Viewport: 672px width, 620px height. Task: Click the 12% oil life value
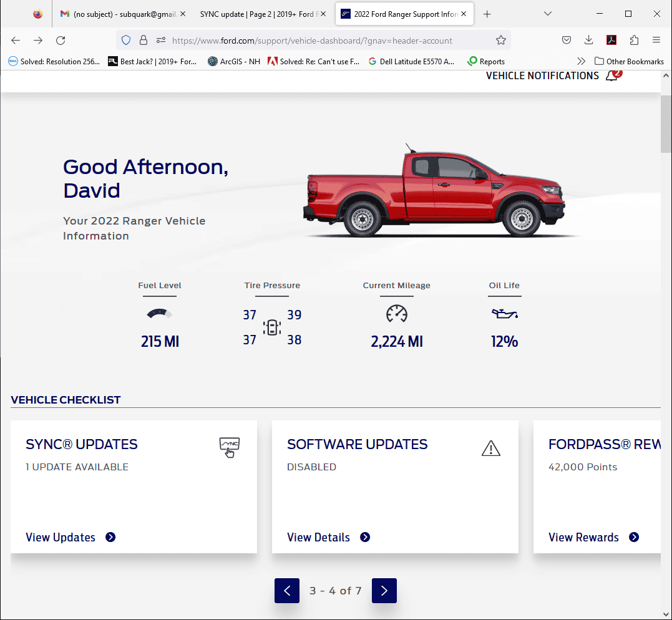(x=504, y=341)
